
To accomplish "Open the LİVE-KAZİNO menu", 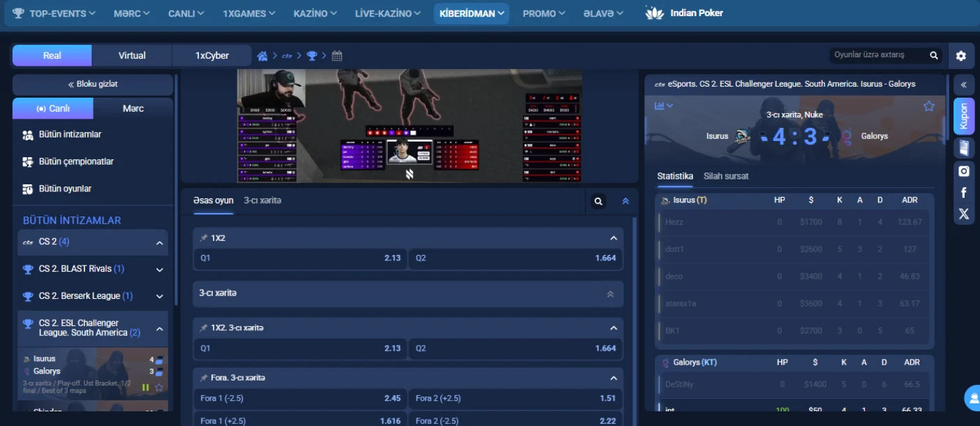I will coord(388,13).
